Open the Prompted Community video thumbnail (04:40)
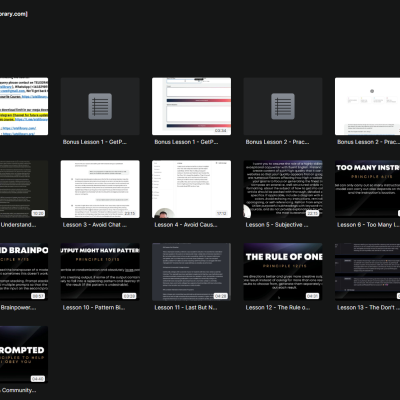This screenshot has width=400, height=400. pyautogui.click(x=24, y=354)
